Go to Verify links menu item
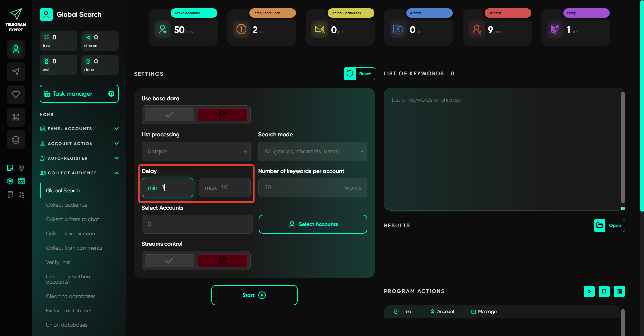 (x=58, y=262)
